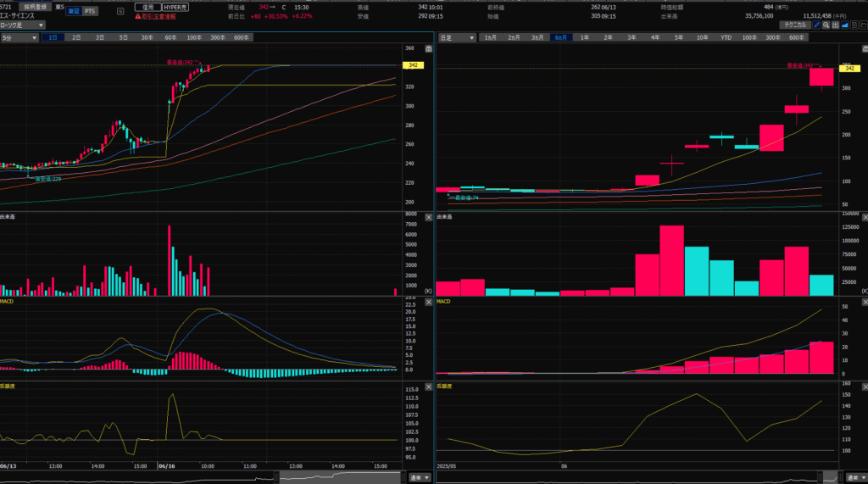Open the 取引注意情報 trading caution link

tap(159, 17)
